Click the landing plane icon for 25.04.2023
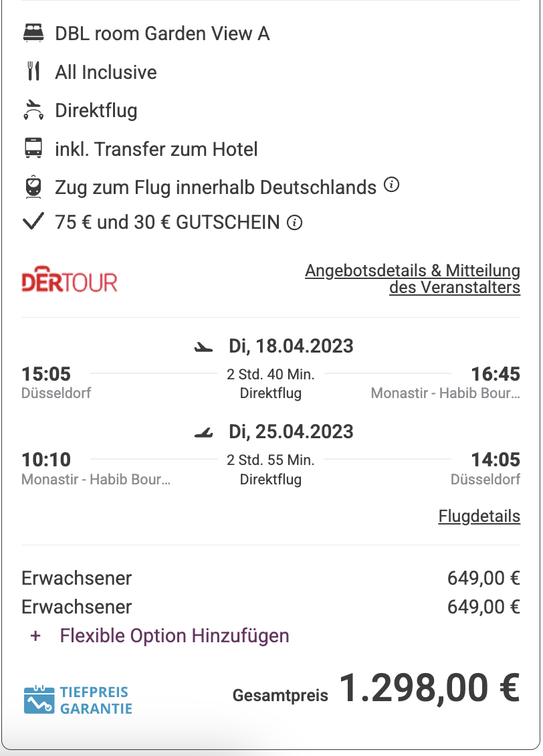The width and height of the screenshot is (543, 756). pos(204,432)
